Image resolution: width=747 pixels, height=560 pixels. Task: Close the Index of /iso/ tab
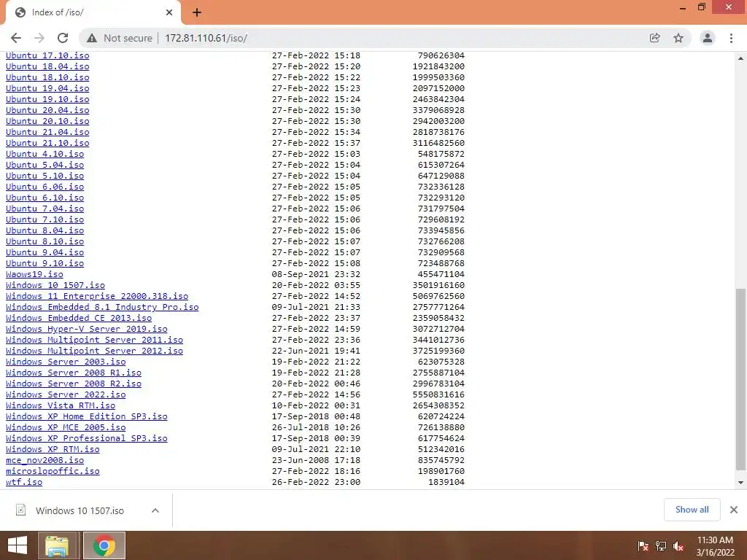(x=169, y=12)
